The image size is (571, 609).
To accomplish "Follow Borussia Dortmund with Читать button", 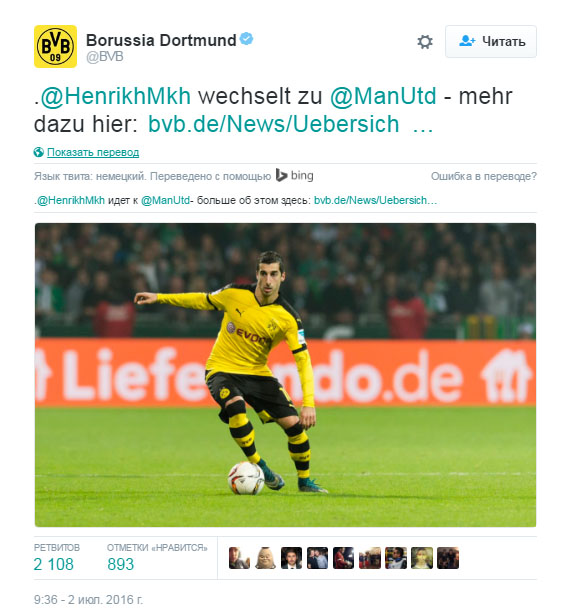I will coord(491,42).
